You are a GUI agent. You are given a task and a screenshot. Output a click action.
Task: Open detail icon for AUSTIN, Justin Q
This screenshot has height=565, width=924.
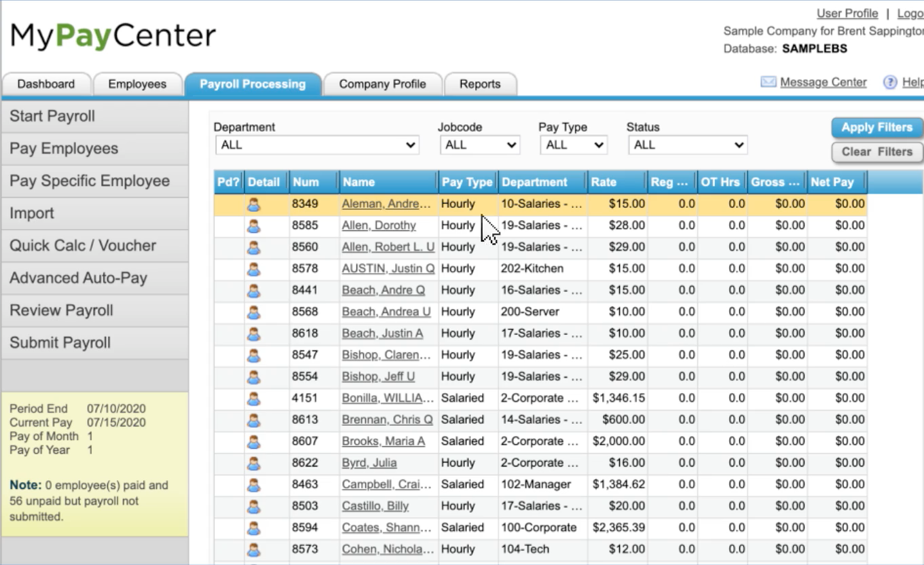pyautogui.click(x=254, y=269)
